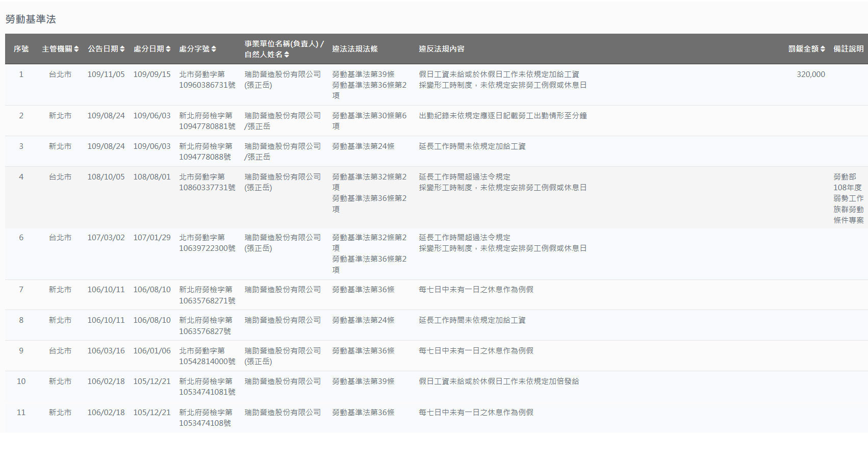Select document number 10639722300號
The height and width of the screenshot is (461, 868).
coord(207,248)
